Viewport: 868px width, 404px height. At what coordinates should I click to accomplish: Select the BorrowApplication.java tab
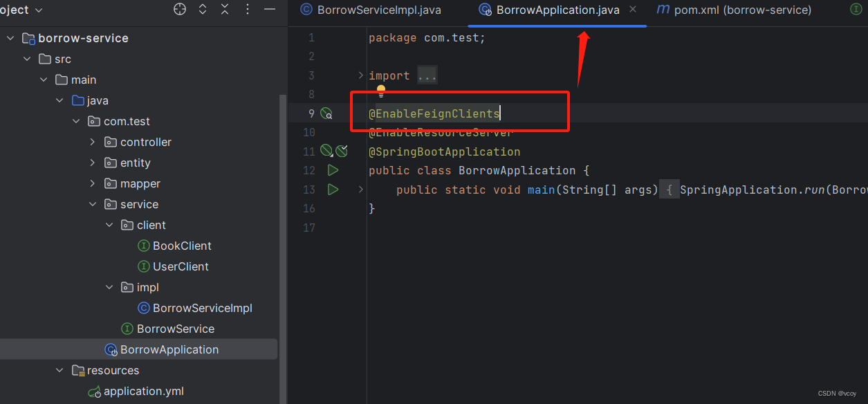(x=557, y=10)
